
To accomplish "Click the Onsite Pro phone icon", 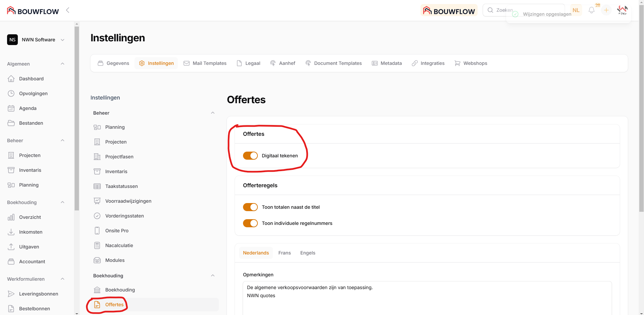I will click(x=97, y=231).
